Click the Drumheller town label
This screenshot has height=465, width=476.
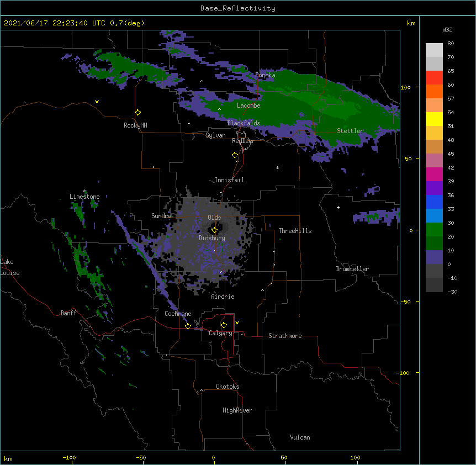tap(352, 269)
